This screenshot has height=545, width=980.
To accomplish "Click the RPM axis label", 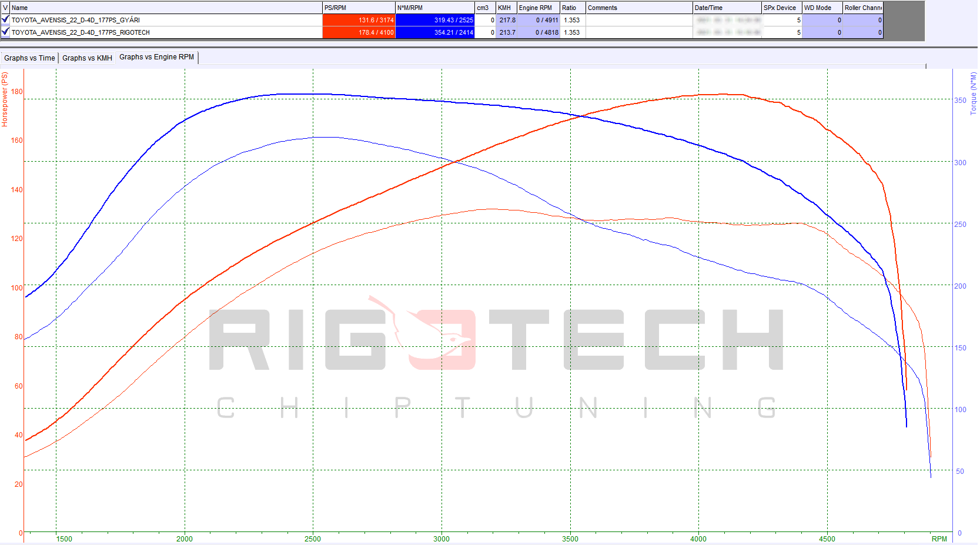I will (939, 539).
